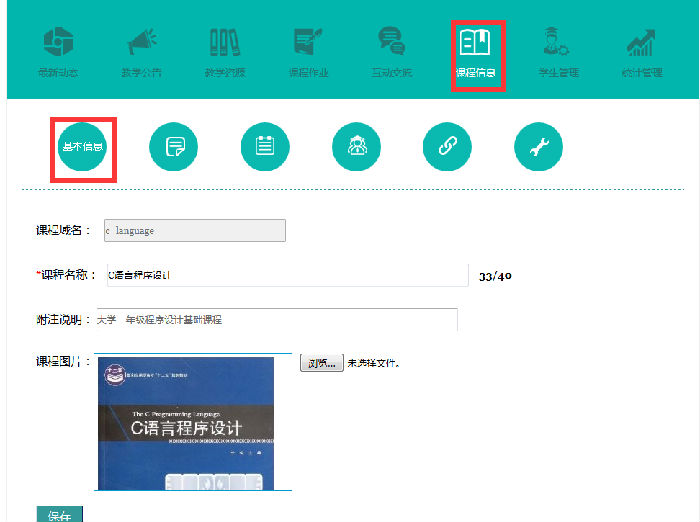Click the C语言程序设计 course cover image
Screen dimensions: 700x522
point(185,423)
